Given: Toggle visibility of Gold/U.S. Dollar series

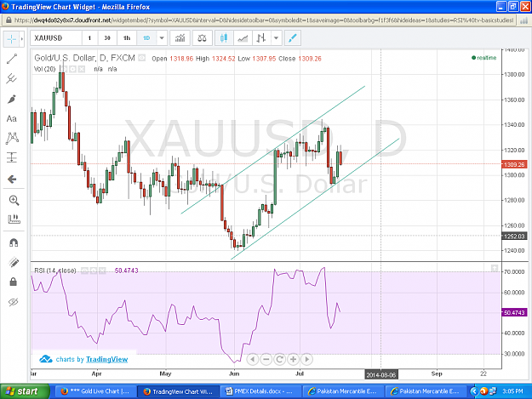Looking at the screenshot, I should [x=142, y=58].
